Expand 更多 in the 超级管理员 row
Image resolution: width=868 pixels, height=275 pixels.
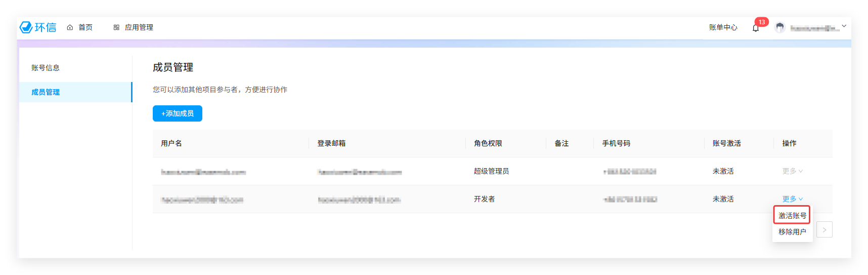[x=792, y=171]
